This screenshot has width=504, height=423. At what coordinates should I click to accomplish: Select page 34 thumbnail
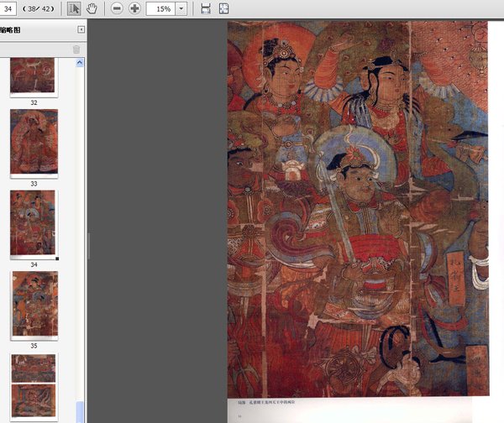pos(34,222)
